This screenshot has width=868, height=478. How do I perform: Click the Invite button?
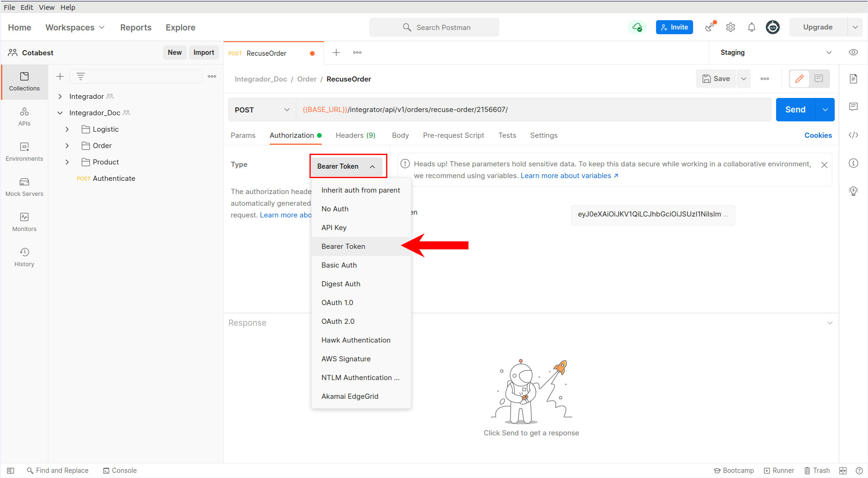tap(674, 27)
